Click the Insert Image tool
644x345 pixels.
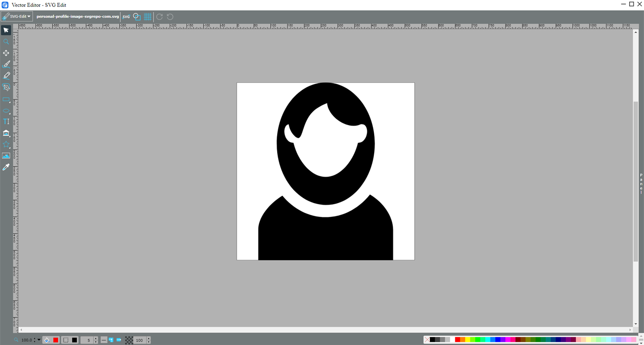pyautogui.click(x=6, y=155)
